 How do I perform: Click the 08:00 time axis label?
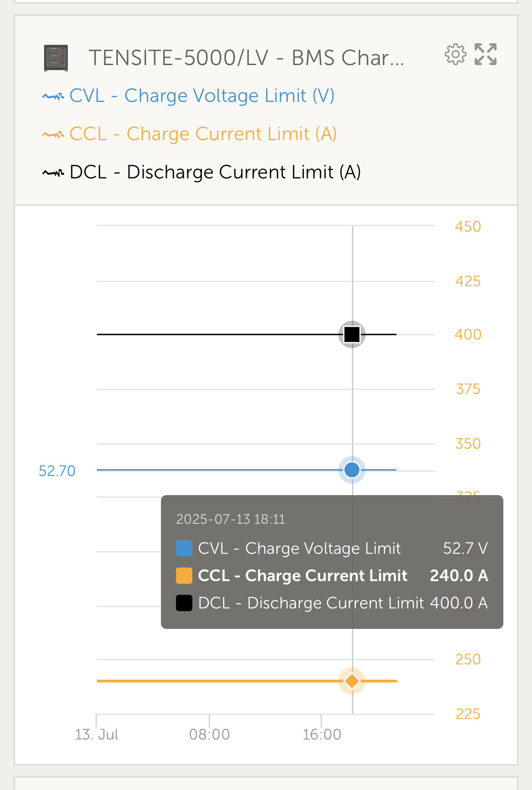pyautogui.click(x=210, y=734)
